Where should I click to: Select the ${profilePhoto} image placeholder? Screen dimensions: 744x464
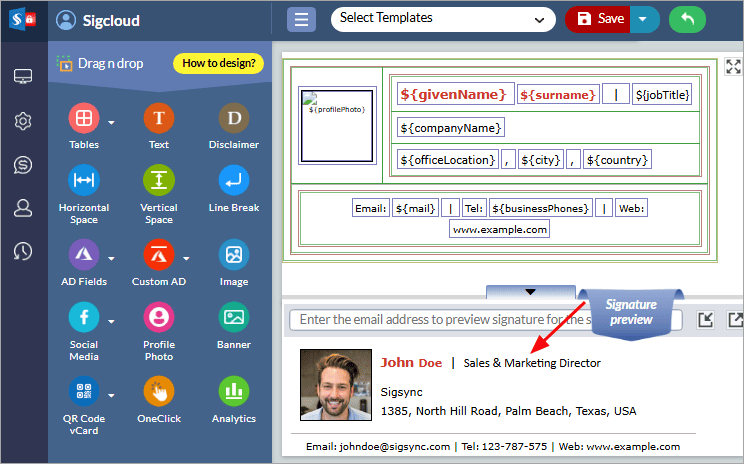coord(337,126)
